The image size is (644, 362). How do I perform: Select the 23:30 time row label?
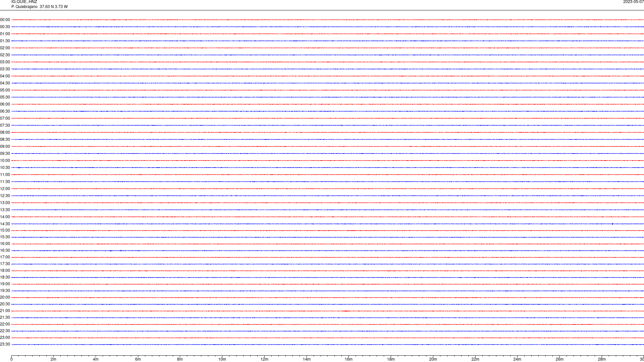point(5,344)
